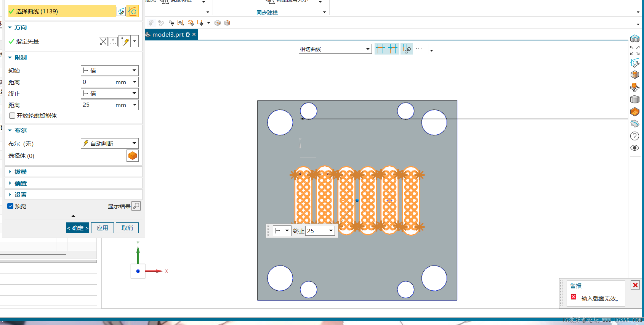The height and width of the screenshot is (325, 644).
Task: Click the magnifier show result icon
Action: click(136, 206)
